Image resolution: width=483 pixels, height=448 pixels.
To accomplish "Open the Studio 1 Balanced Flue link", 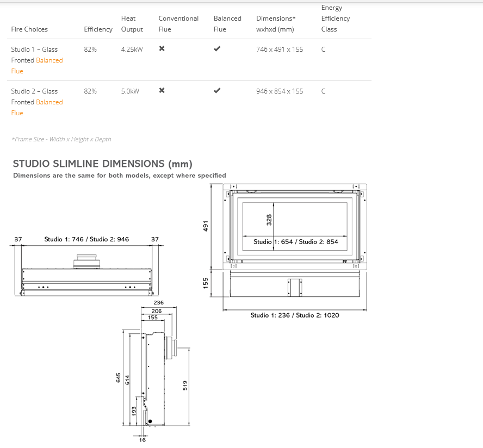I will click(49, 60).
